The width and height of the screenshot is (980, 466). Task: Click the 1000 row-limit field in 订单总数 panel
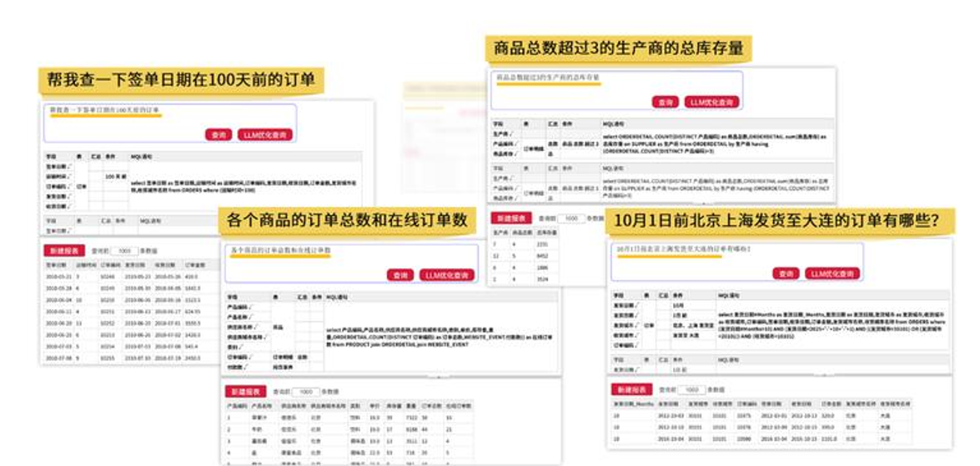point(305,392)
